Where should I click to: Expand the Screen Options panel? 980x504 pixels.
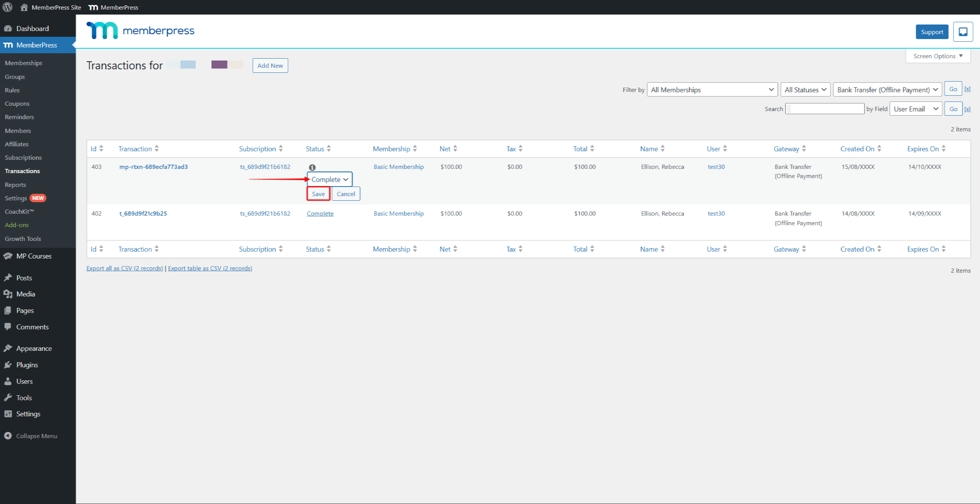click(x=937, y=56)
